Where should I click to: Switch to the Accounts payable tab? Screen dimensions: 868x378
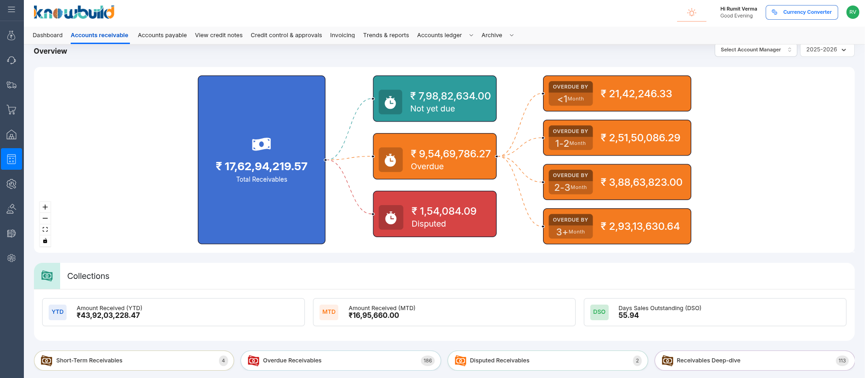162,35
